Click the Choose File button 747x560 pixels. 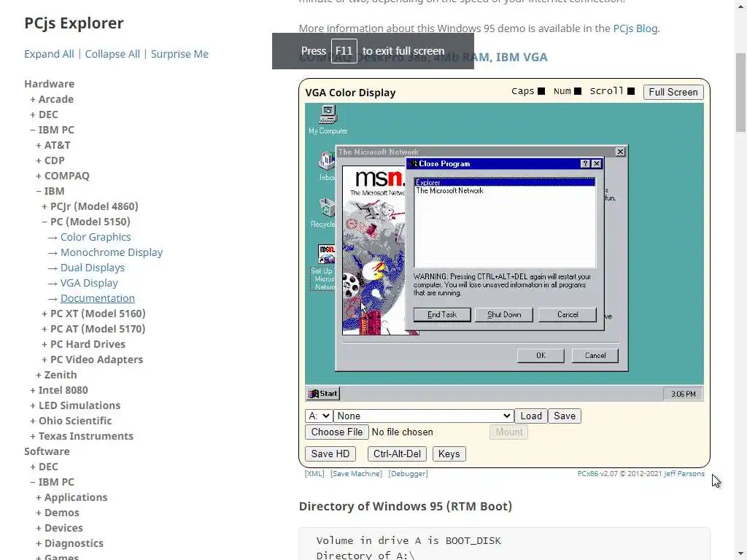click(x=337, y=432)
